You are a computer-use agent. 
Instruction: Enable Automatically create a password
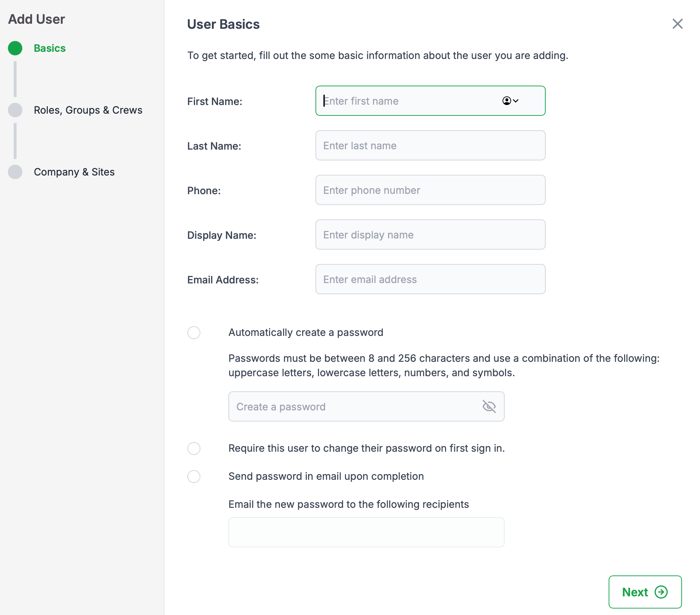pyautogui.click(x=194, y=333)
